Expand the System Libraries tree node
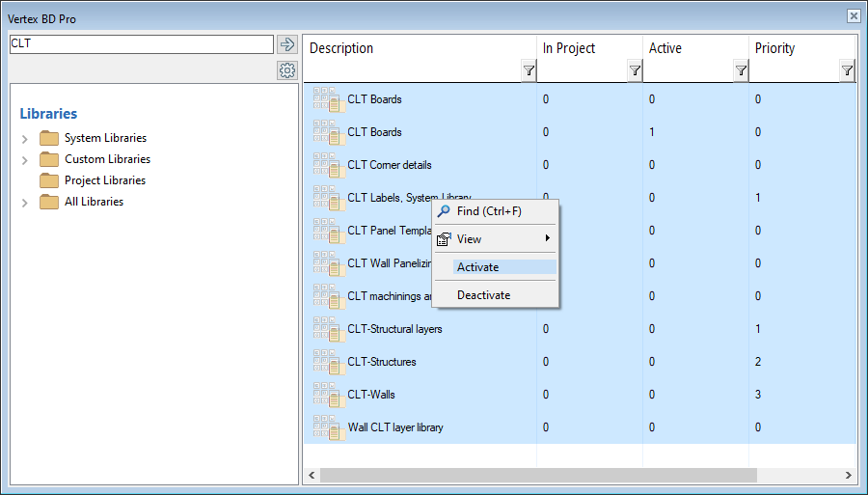The height and width of the screenshot is (495, 868). (25, 139)
